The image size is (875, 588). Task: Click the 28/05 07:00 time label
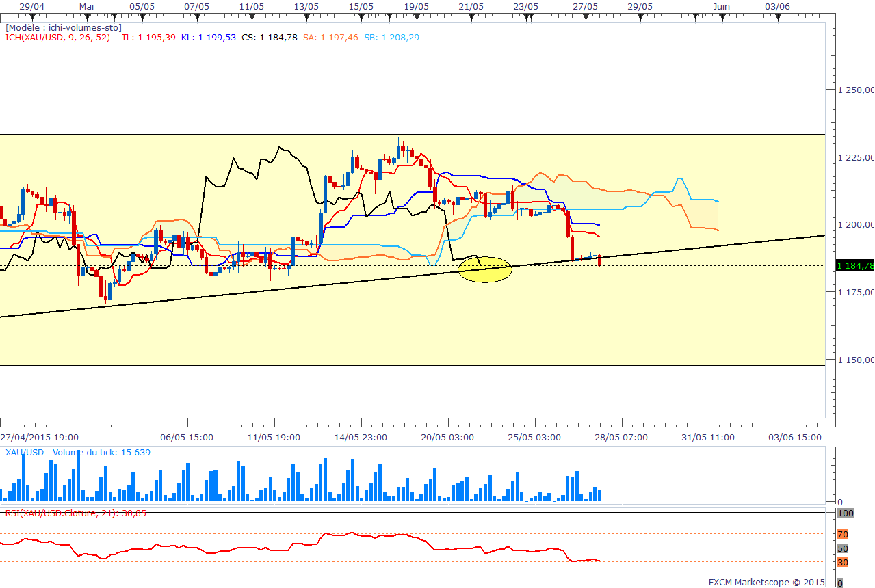click(622, 437)
